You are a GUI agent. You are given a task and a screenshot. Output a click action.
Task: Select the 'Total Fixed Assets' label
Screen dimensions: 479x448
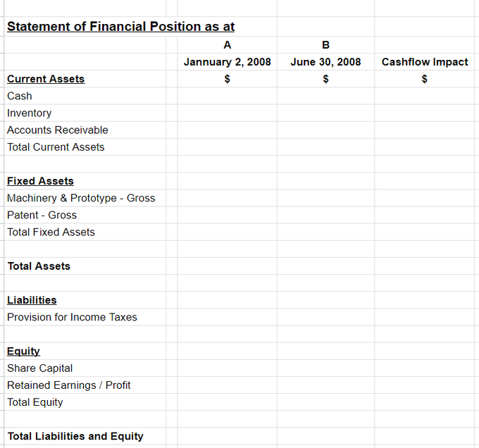51,232
